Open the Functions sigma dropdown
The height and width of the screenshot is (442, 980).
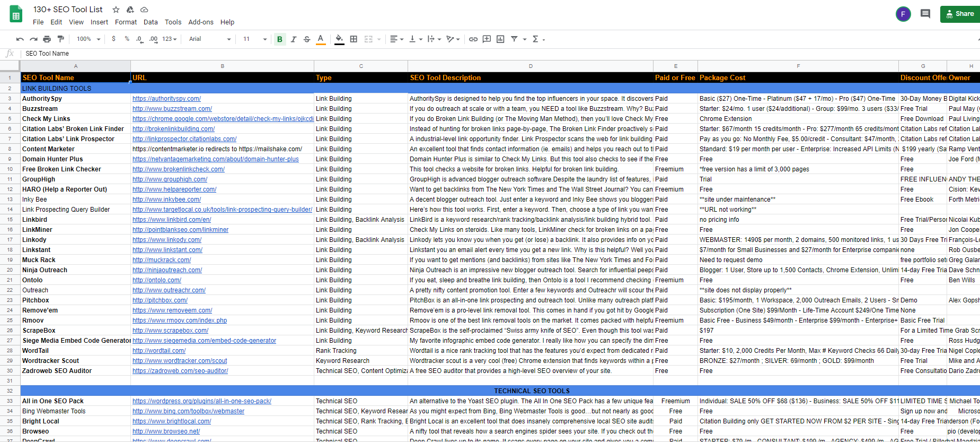538,39
